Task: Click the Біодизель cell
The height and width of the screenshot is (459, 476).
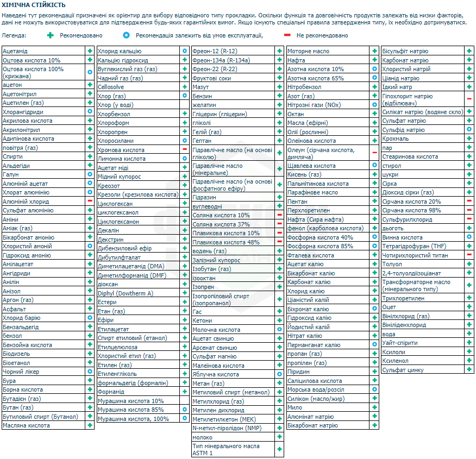Action: [43, 354]
